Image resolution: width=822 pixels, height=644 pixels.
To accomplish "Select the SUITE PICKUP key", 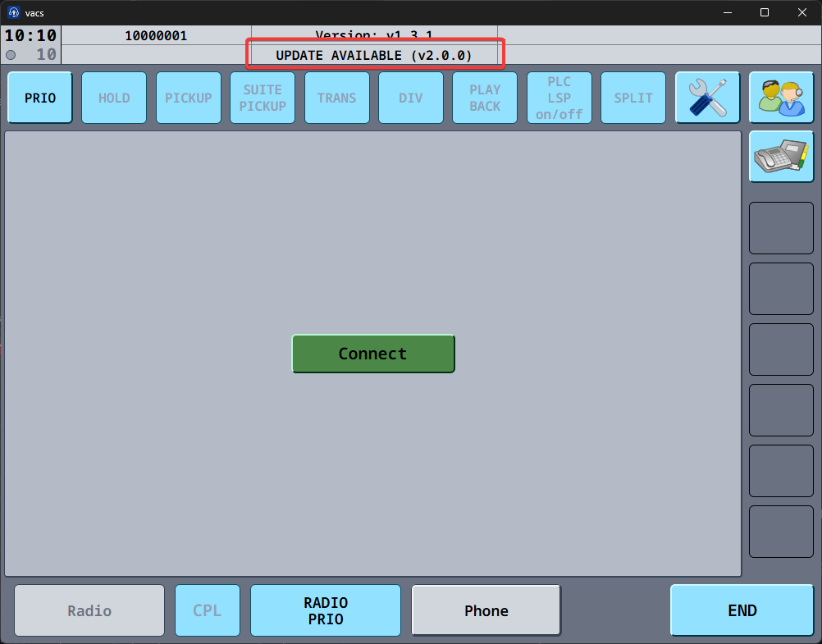I will [x=263, y=98].
